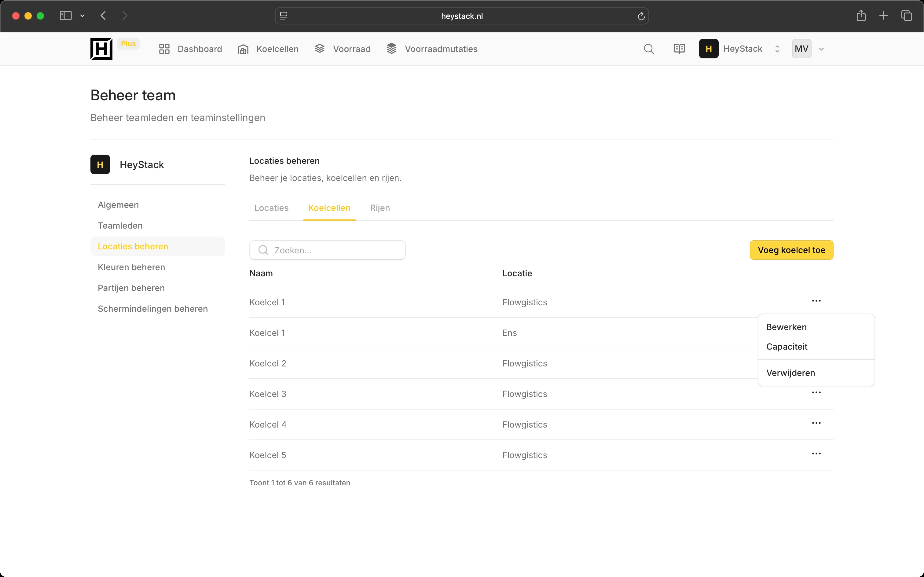Image resolution: width=924 pixels, height=577 pixels.
Task: Click the HeyStack H logo
Action: coord(101,49)
